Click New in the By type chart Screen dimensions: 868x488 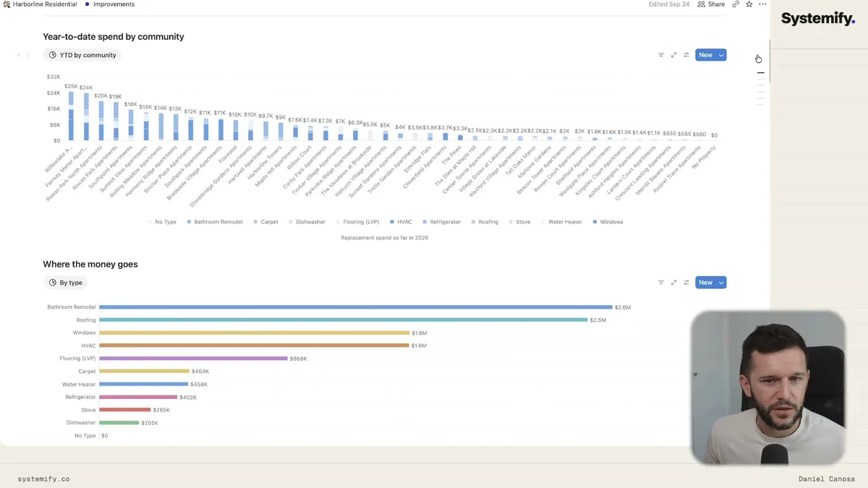(x=705, y=283)
